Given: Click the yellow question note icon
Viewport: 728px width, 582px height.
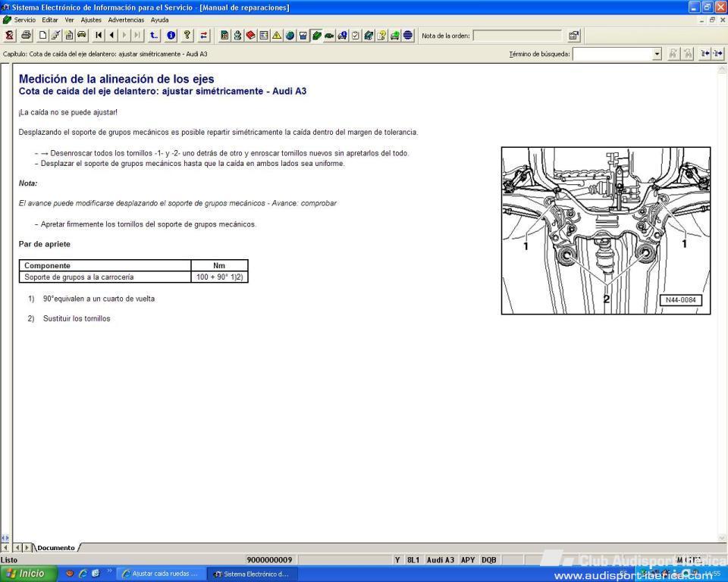Looking at the screenshot, I should (x=381, y=36).
